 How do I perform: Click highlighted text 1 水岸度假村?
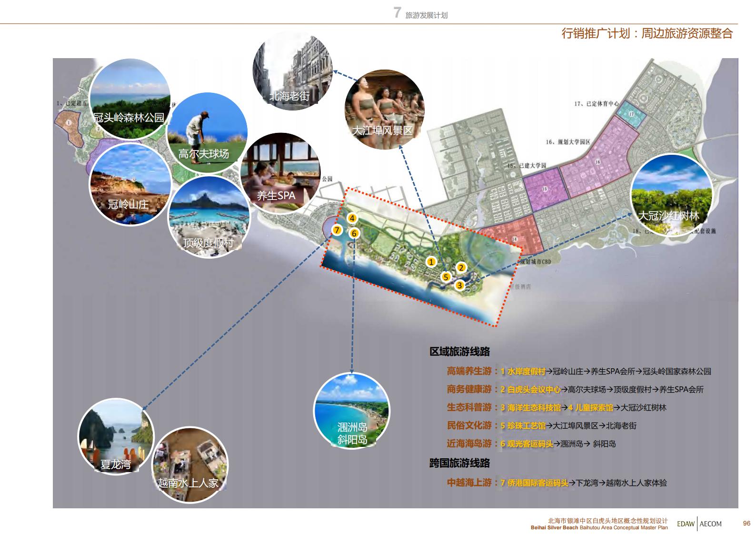523,372
